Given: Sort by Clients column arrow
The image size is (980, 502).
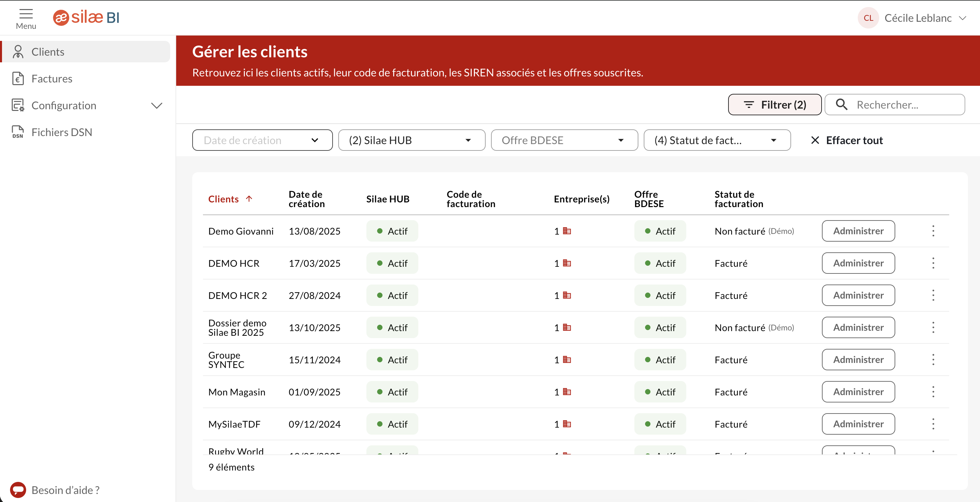Looking at the screenshot, I should pyautogui.click(x=249, y=199).
